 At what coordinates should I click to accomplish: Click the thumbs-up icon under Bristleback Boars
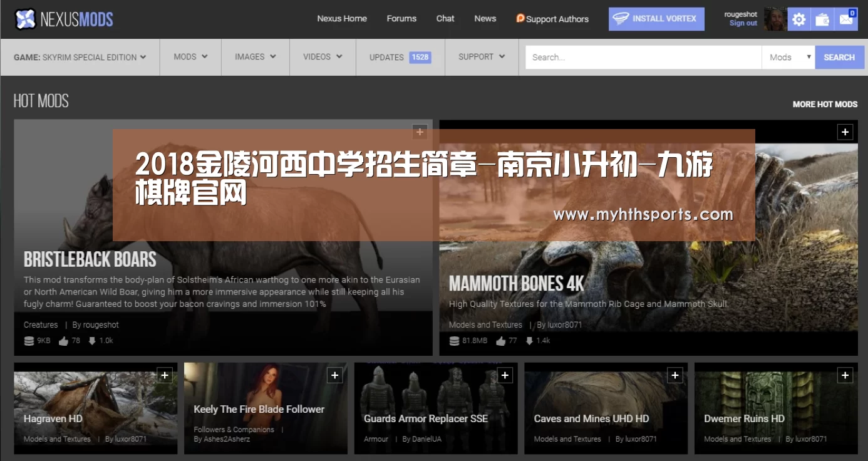point(63,341)
